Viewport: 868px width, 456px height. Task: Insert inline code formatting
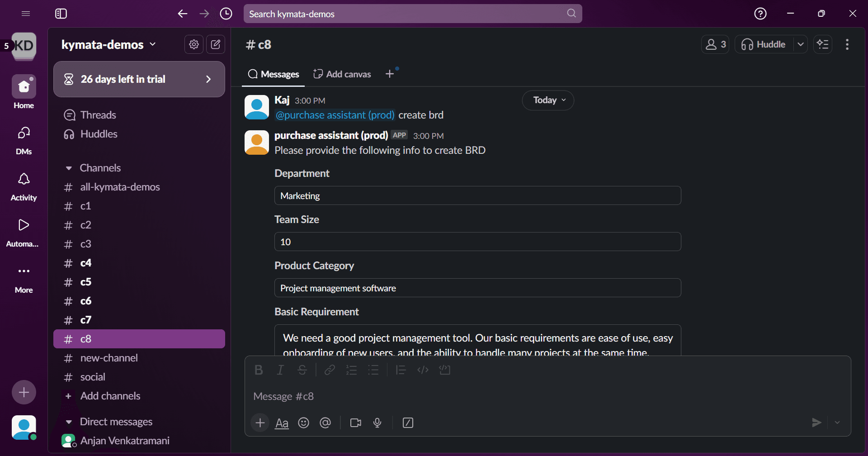point(423,370)
